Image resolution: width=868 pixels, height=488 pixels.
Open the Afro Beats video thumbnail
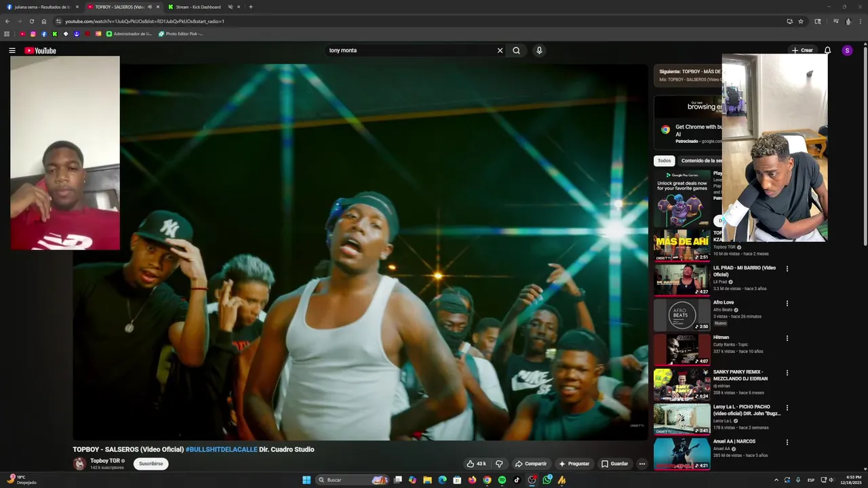coord(682,314)
